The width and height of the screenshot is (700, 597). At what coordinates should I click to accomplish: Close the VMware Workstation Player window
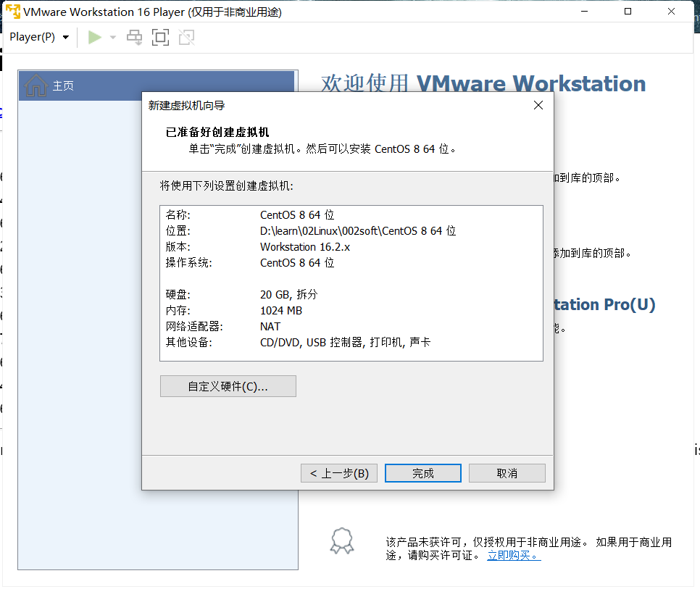coord(671,11)
